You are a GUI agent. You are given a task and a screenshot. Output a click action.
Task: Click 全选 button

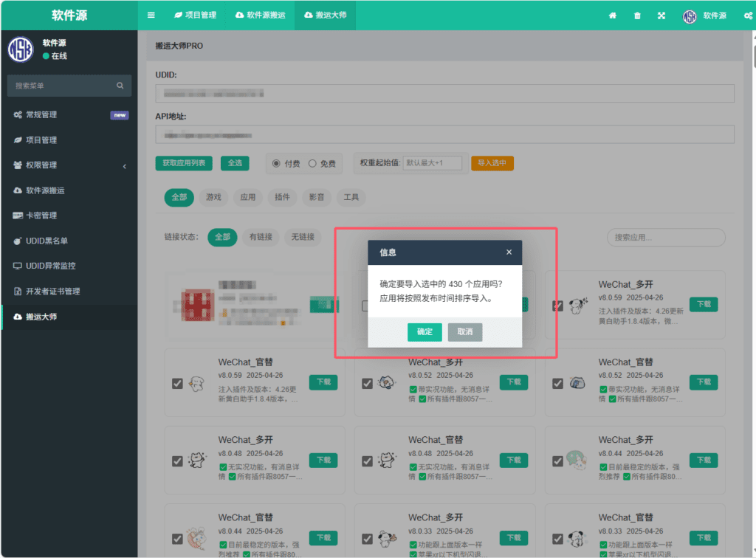click(x=235, y=163)
